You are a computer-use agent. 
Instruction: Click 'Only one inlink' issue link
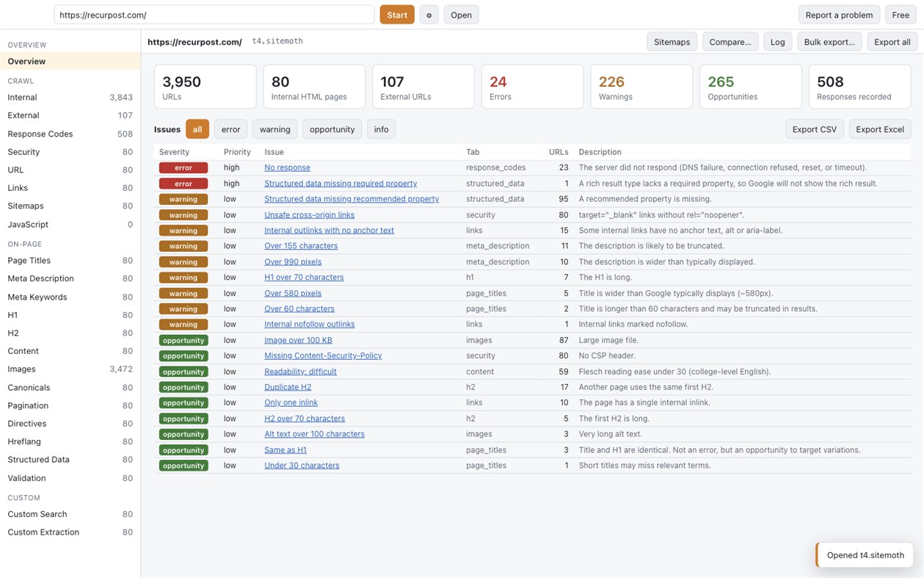point(291,402)
